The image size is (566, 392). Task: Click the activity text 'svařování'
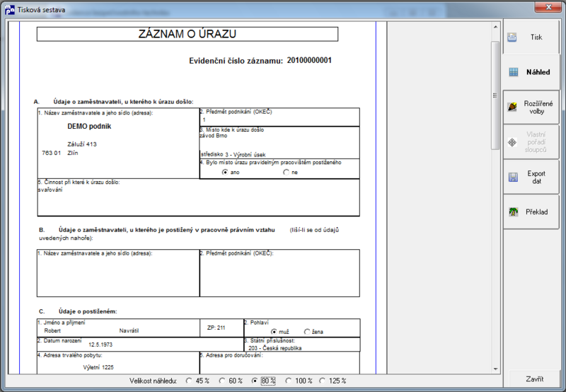[50, 190]
